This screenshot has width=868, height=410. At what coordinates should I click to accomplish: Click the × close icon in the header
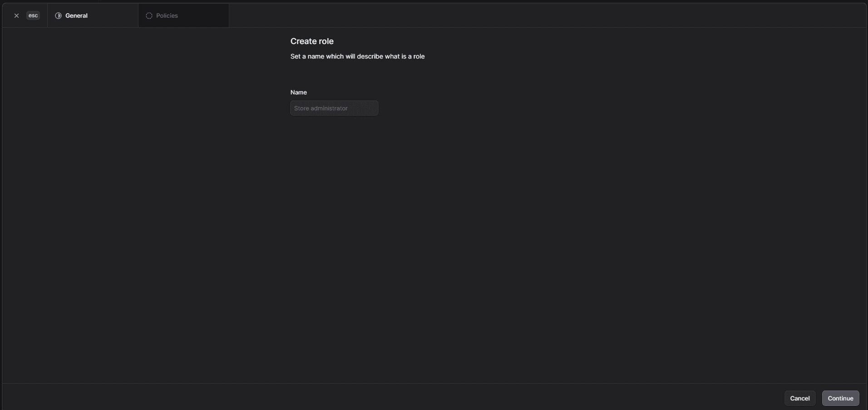coord(16,15)
